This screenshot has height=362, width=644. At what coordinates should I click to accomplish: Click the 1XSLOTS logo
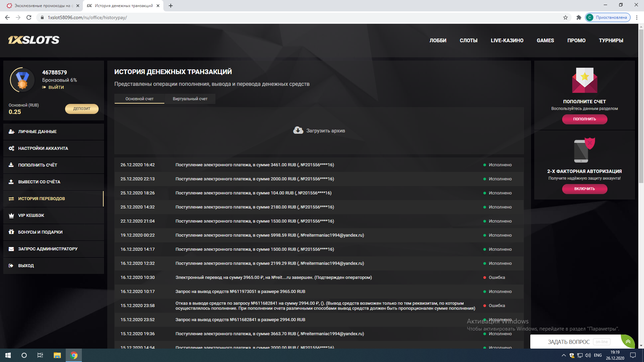pyautogui.click(x=34, y=40)
